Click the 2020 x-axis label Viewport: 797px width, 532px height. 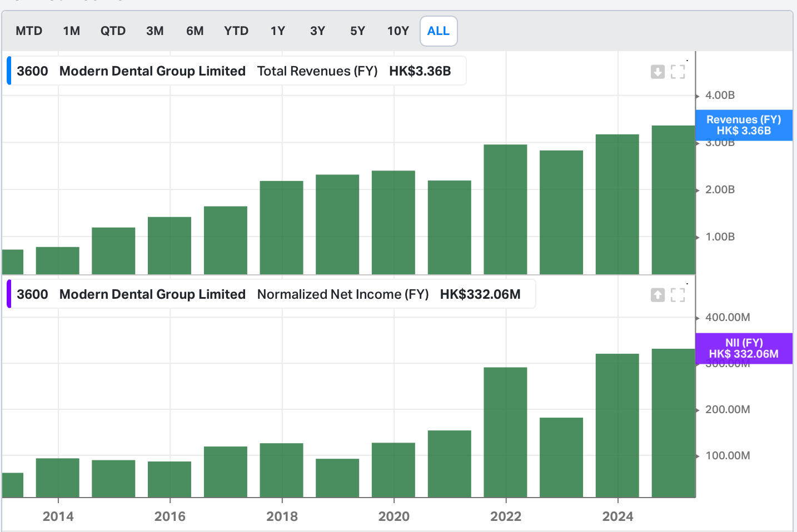coord(394,516)
